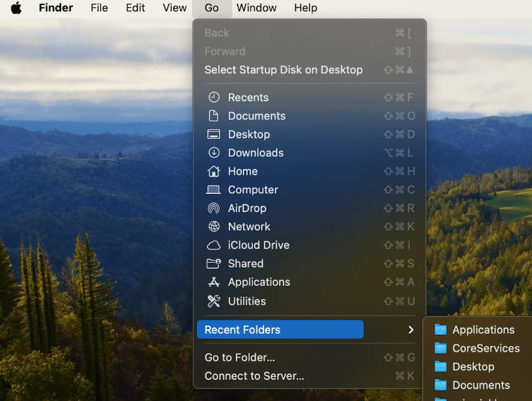Open the Window menu
This screenshot has width=532, height=401.
(257, 8)
